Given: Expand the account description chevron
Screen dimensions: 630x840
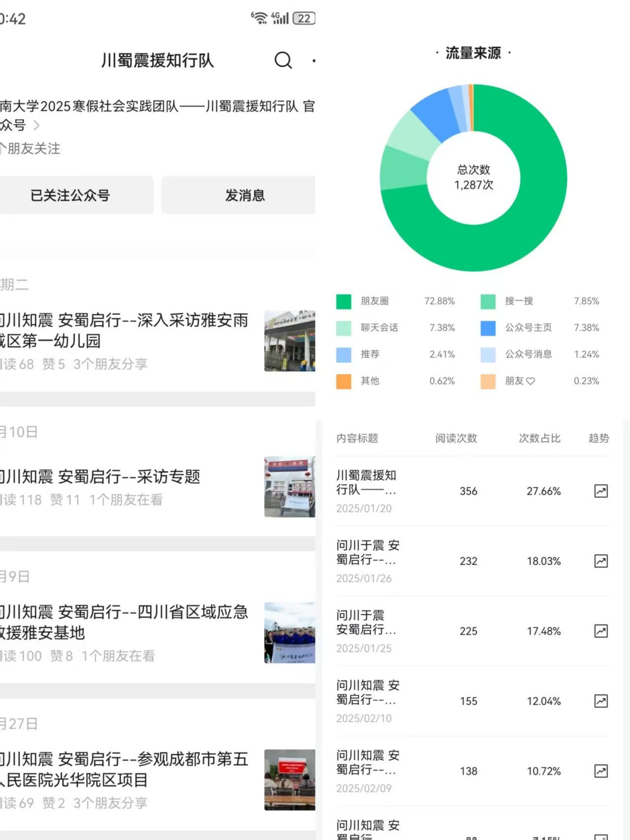Looking at the screenshot, I should click(36, 126).
